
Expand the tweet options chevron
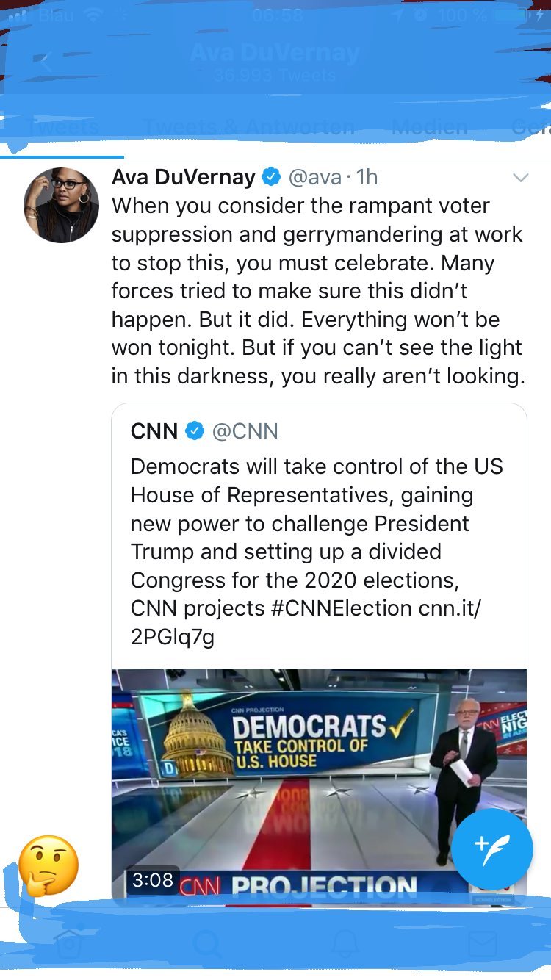point(520,178)
